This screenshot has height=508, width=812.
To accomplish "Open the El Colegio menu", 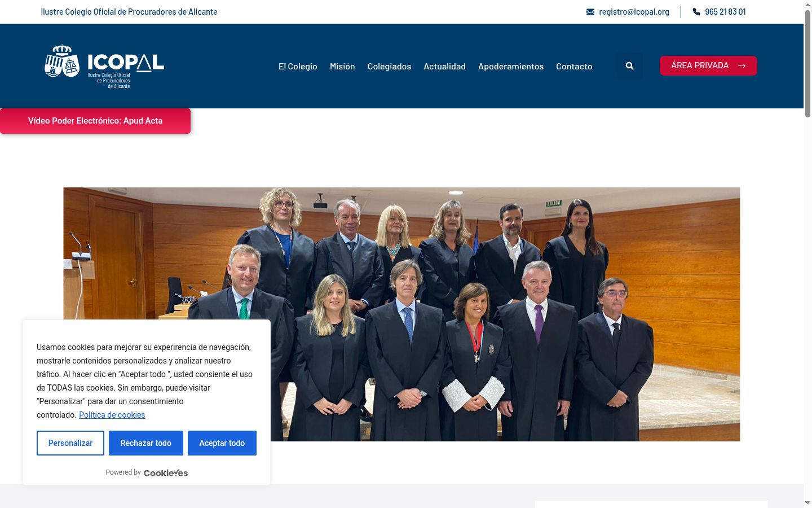I will 298,67.
